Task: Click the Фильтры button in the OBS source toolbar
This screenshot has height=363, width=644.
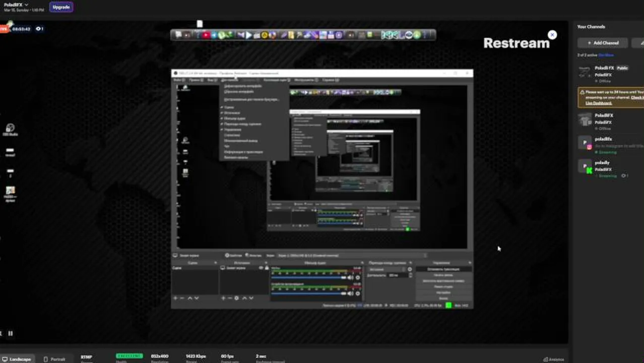Action: click(253, 256)
